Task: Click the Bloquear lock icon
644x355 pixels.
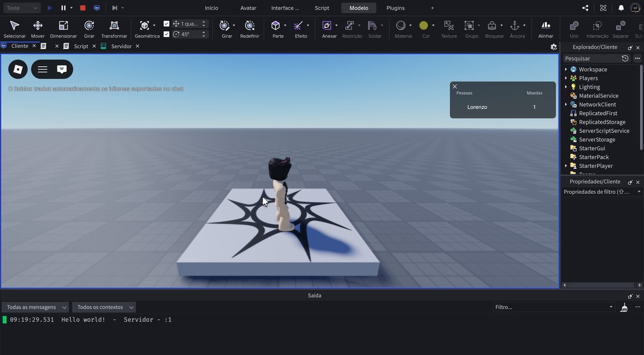Action: point(492,26)
